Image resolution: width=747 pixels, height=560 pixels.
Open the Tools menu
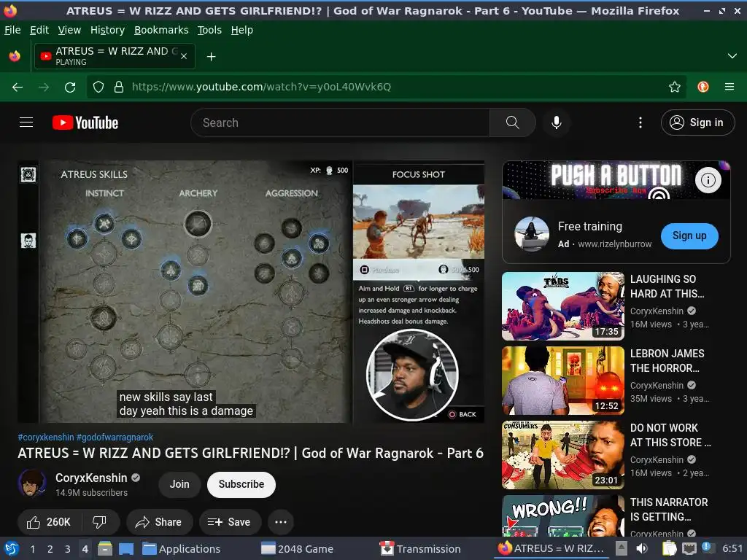pyautogui.click(x=209, y=30)
